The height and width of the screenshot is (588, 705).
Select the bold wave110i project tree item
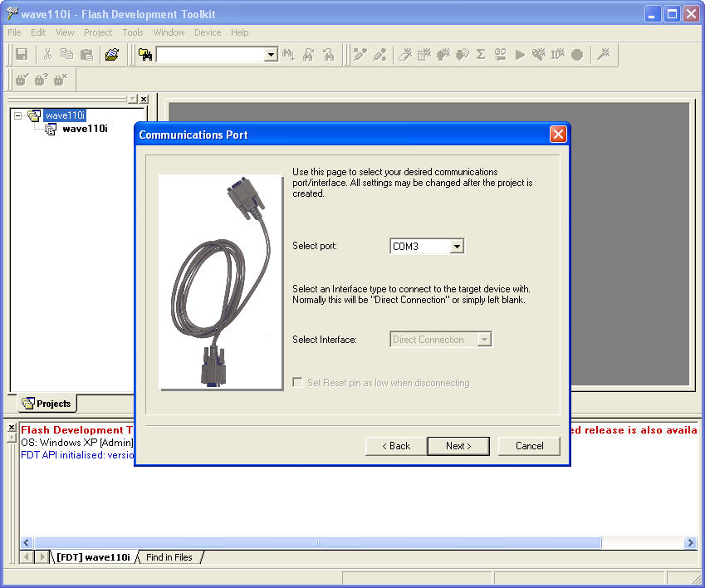coord(85,129)
